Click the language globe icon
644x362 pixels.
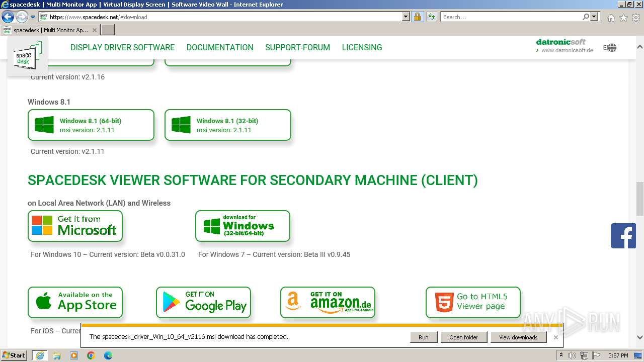(x=611, y=48)
